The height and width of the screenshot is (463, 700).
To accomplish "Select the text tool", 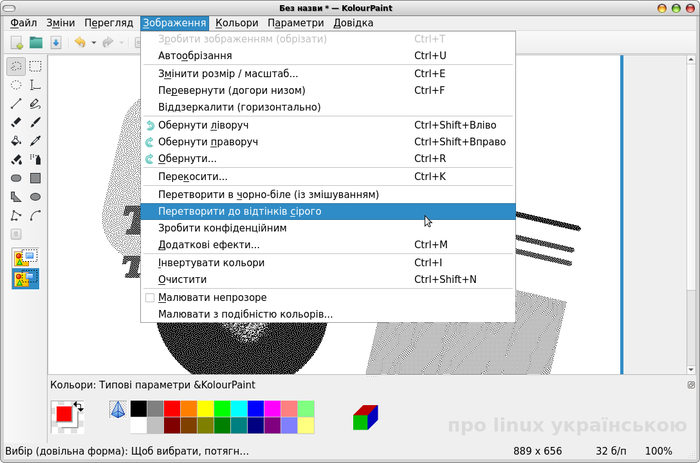I will pos(35,85).
